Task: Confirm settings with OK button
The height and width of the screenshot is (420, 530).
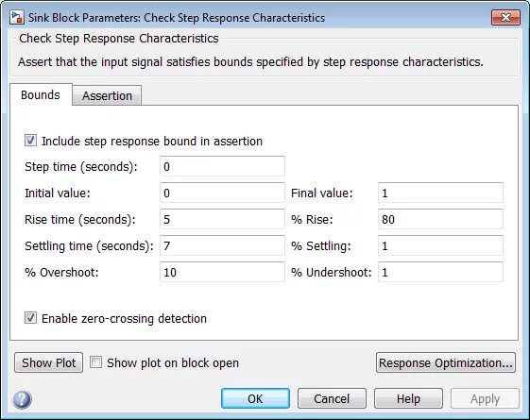Action: click(x=255, y=398)
